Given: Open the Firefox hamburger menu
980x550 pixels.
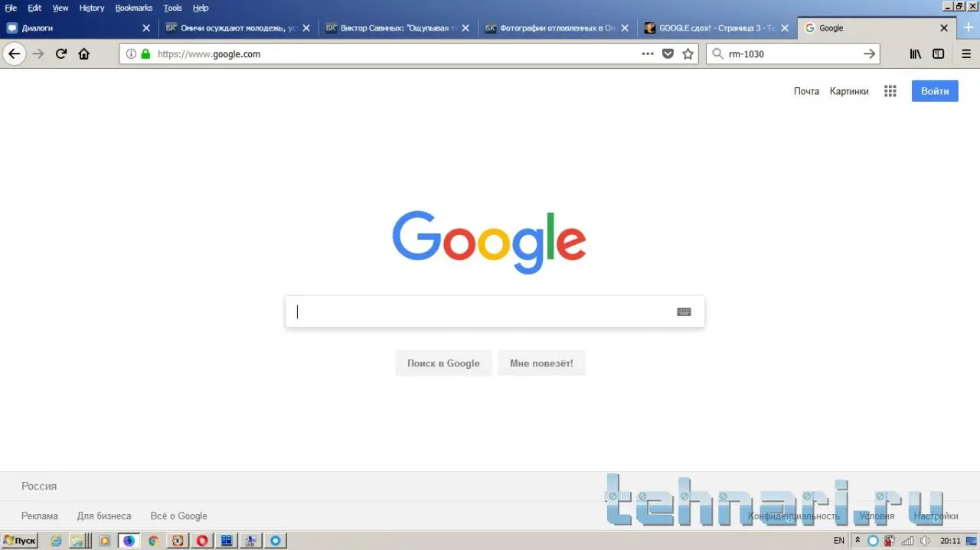Looking at the screenshot, I should point(965,54).
